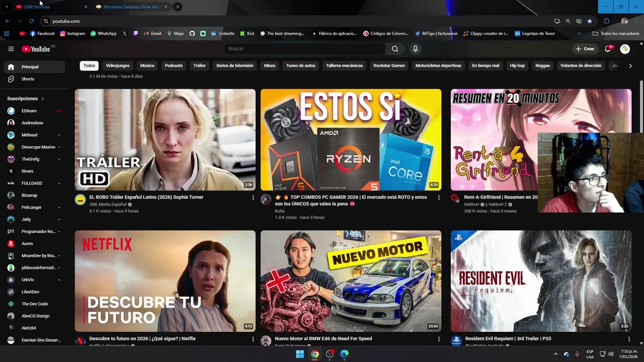Image resolution: width=644 pixels, height=362 pixels.
Task: Expand hidden bookmarks overflow chevron
Action: click(579, 34)
